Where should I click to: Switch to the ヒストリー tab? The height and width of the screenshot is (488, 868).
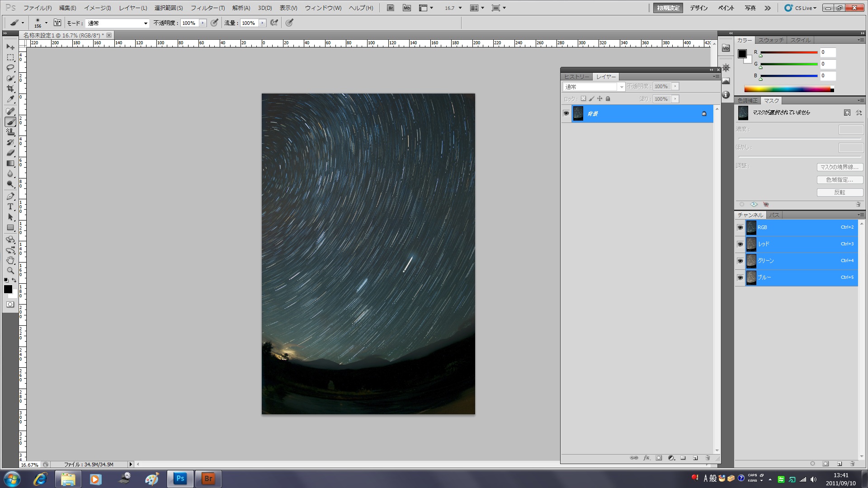pyautogui.click(x=576, y=77)
